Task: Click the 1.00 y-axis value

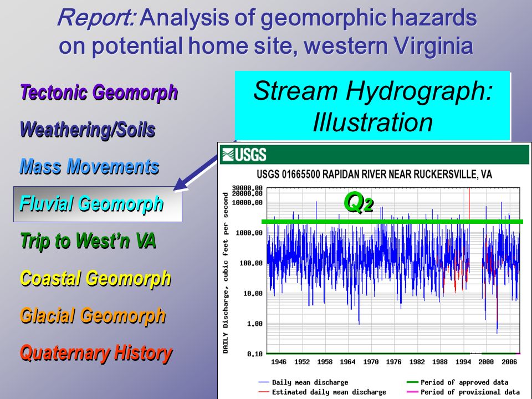Action: 255,324
